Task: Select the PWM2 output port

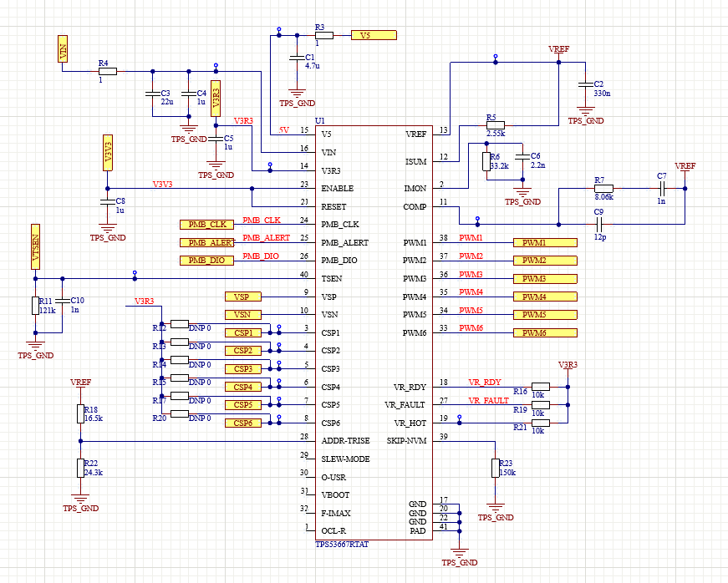Action: 545,261
